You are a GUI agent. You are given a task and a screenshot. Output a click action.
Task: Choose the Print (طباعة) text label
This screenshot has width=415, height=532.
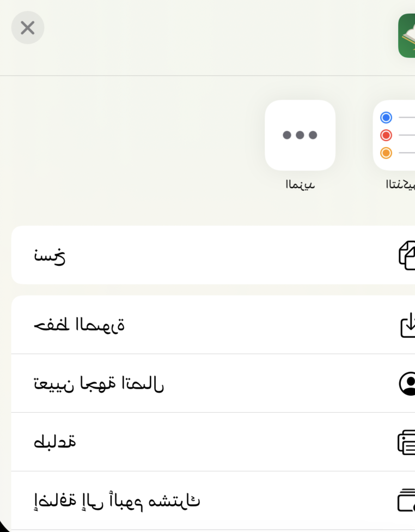pyautogui.click(x=54, y=442)
